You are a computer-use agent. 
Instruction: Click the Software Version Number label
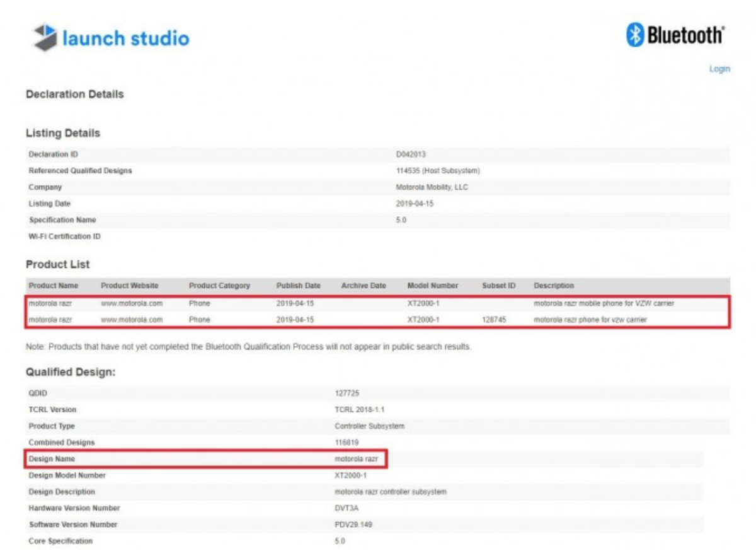coord(73,524)
